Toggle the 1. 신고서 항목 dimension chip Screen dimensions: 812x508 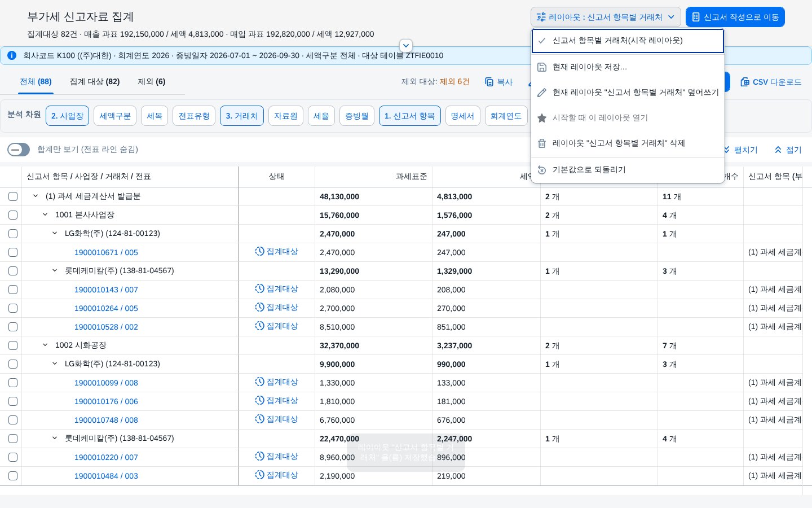[x=410, y=116]
